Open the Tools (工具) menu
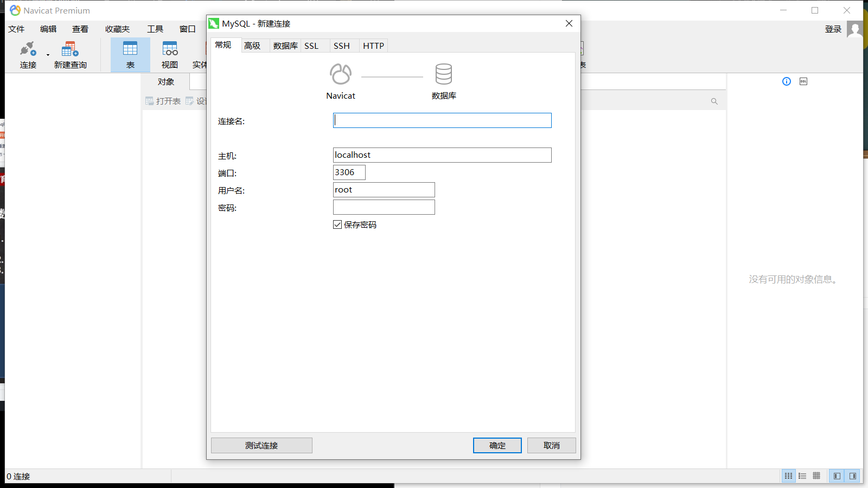 [x=155, y=29]
